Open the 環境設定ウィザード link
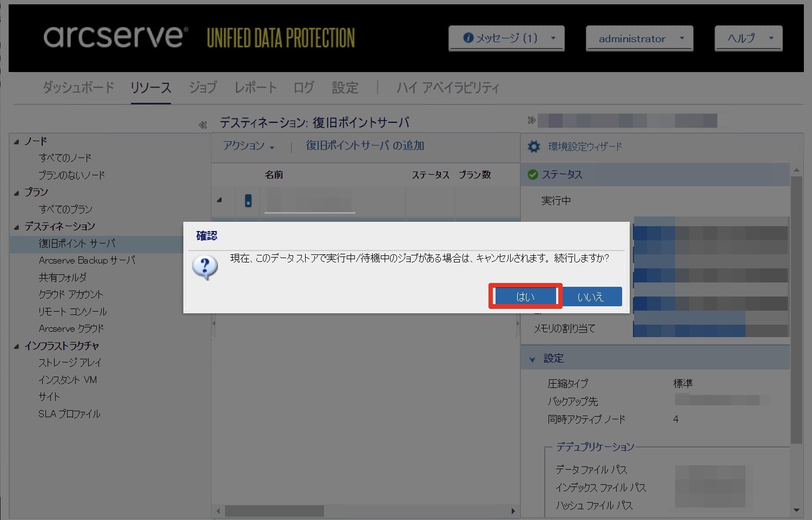The image size is (812, 520). coord(585,147)
